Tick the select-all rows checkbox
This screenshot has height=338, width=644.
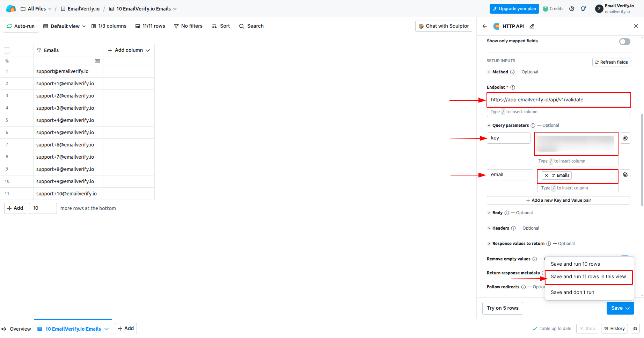click(x=7, y=50)
